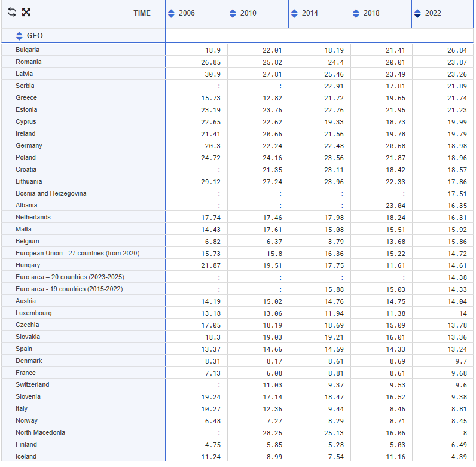
Task: Select the Bulgaria row label
Action: [x=28, y=50]
